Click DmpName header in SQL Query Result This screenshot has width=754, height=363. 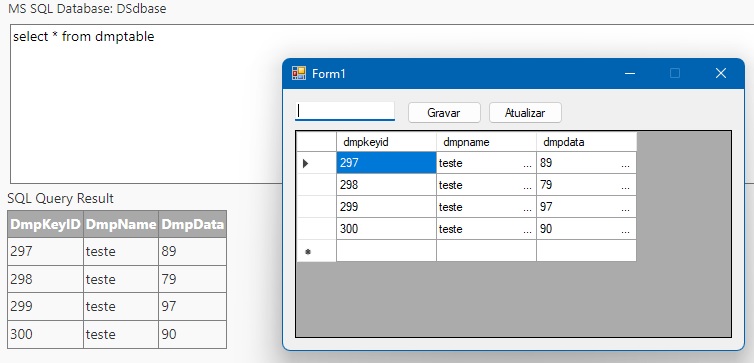click(121, 224)
